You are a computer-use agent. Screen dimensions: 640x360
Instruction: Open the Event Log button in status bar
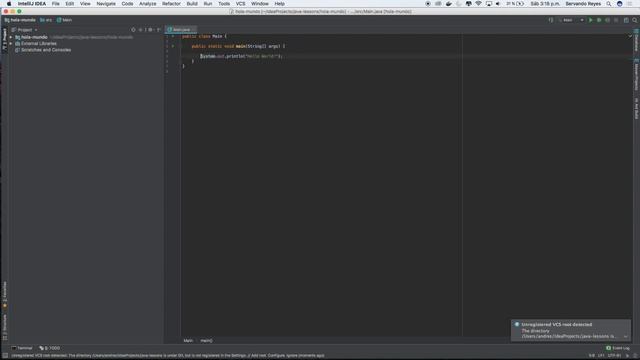(x=618, y=348)
